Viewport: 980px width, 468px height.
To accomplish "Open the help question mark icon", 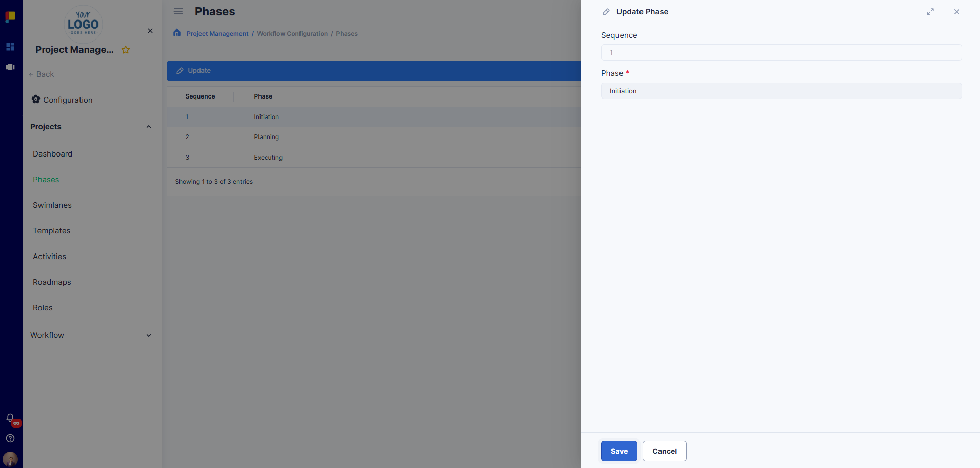I will [10, 438].
